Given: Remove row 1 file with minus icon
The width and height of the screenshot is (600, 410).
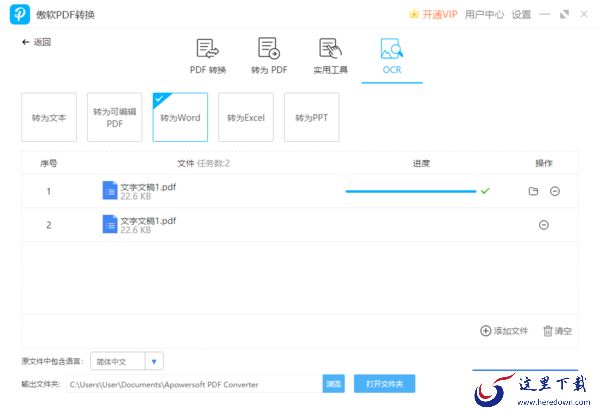Looking at the screenshot, I should click(554, 191).
